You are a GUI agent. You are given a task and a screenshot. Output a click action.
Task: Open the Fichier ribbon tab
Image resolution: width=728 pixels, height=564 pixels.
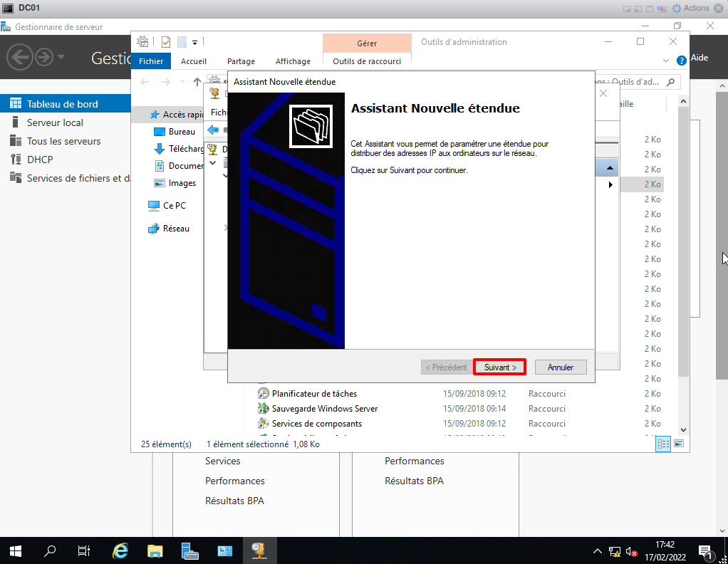point(151,61)
